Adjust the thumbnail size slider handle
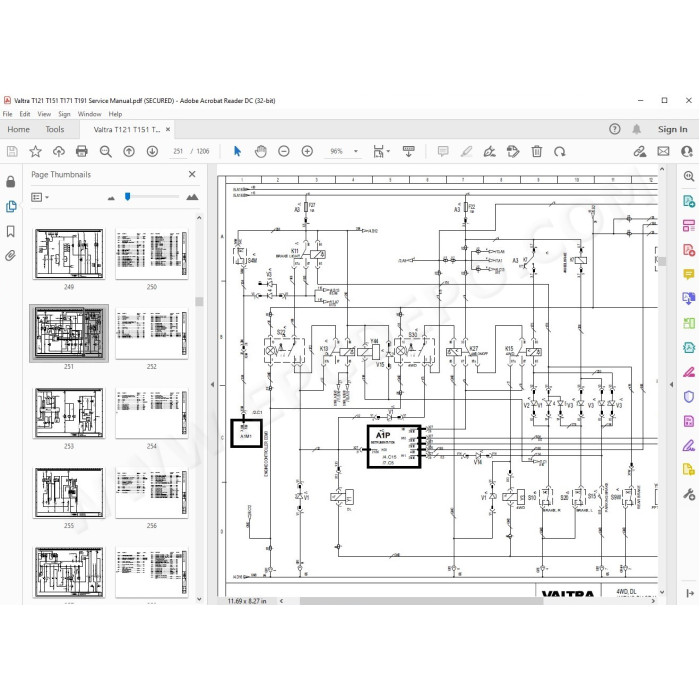This screenshot has width=700, height=700. pyautogui.click(x=128, y=196)
